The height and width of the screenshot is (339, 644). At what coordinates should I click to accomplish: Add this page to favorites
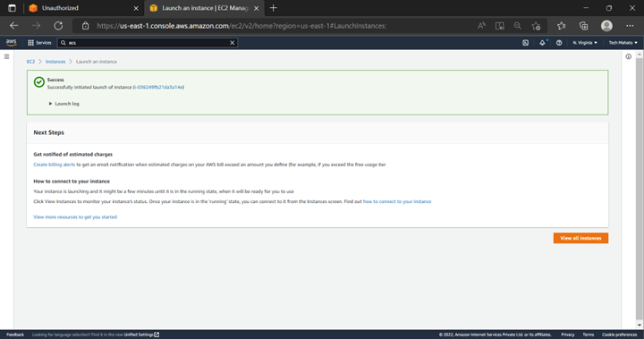pos(536,26)
